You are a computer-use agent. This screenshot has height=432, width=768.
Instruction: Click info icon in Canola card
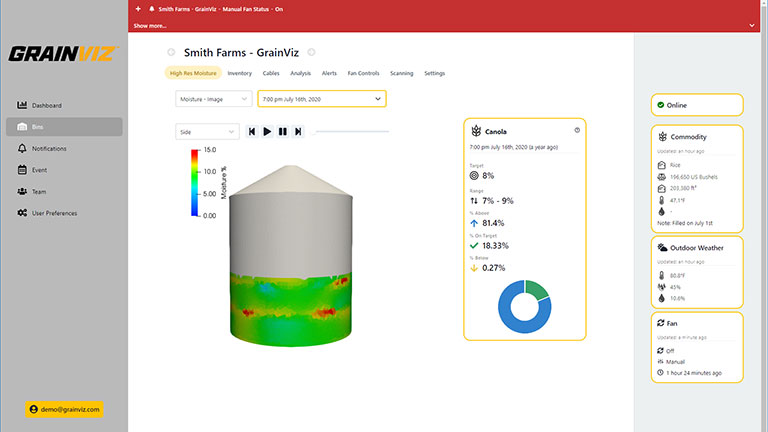(x=577, y=130)
